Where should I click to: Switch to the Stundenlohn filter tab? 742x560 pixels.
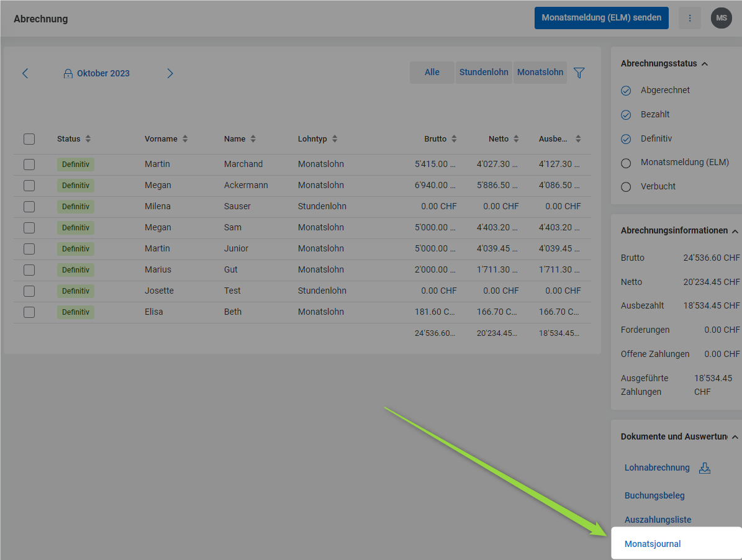pyautogui.click(x=484, y=73)
